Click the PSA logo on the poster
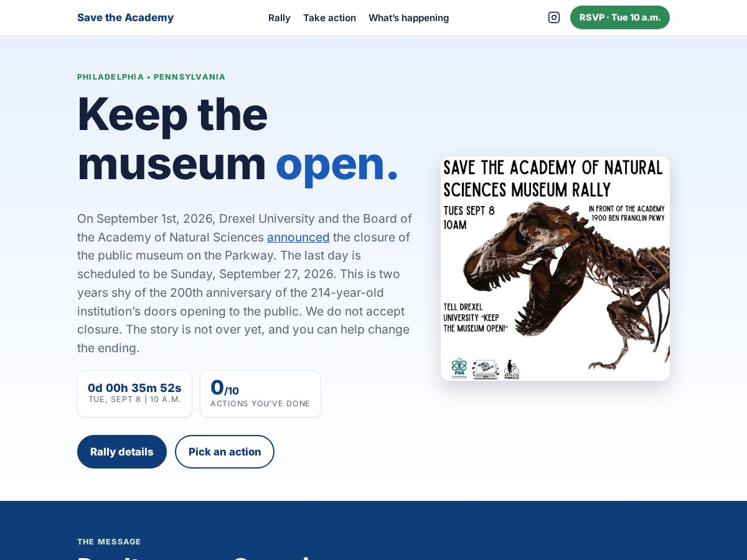 459,368
